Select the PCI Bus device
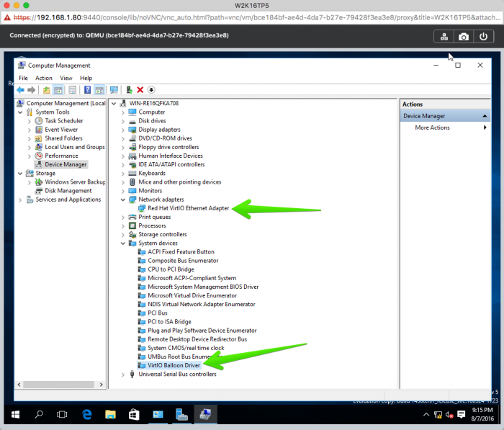Image resolution: width=504 pixels, height=430 pixels. [158, 313]
